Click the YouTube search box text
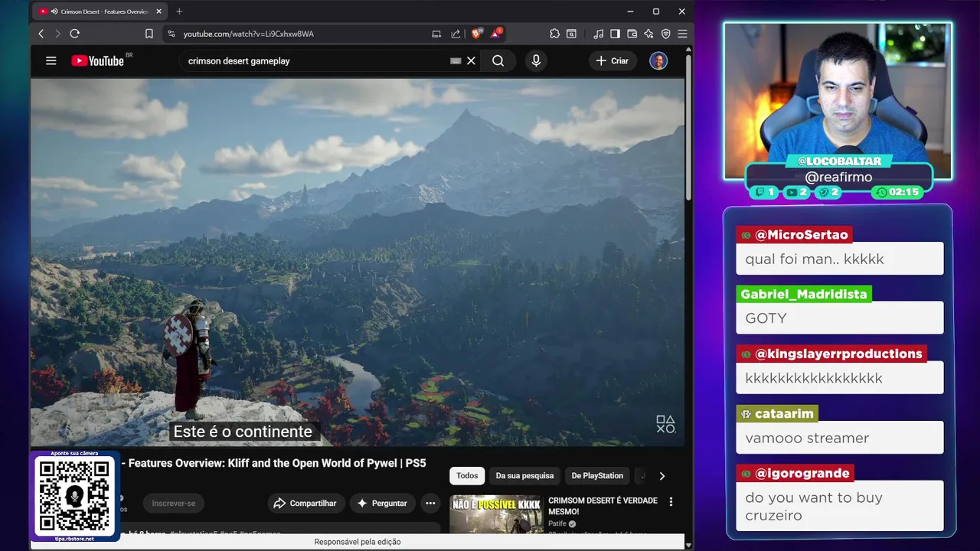Viewport: 980px width, 551px height. (239, 60)
